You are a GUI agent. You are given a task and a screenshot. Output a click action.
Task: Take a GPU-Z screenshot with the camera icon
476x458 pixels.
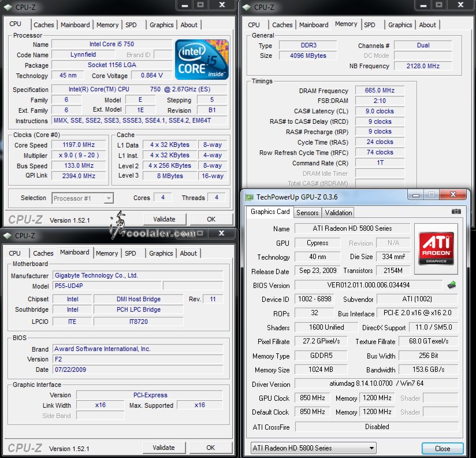tap(456, 212)
